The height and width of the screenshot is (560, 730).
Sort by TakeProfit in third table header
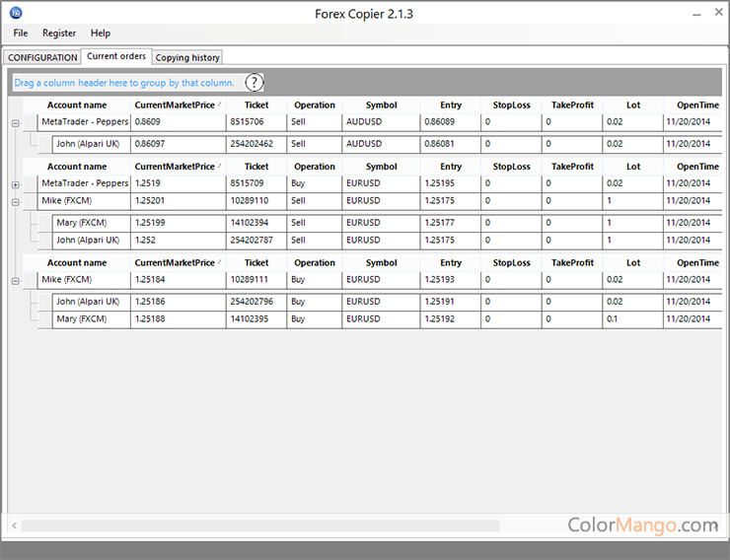[x=572, y=263]
